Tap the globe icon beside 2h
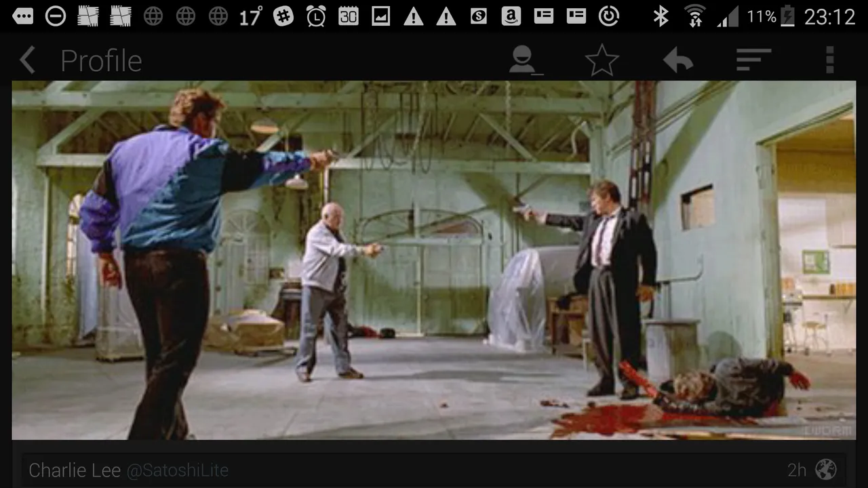 click(x=826, y=469)
